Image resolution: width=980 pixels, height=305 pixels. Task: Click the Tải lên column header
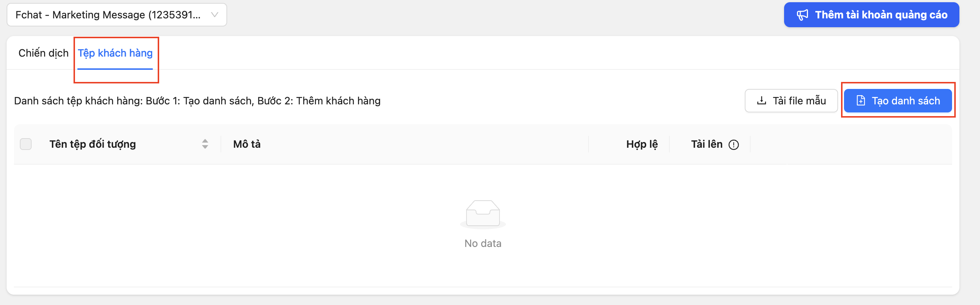(707, 144)
